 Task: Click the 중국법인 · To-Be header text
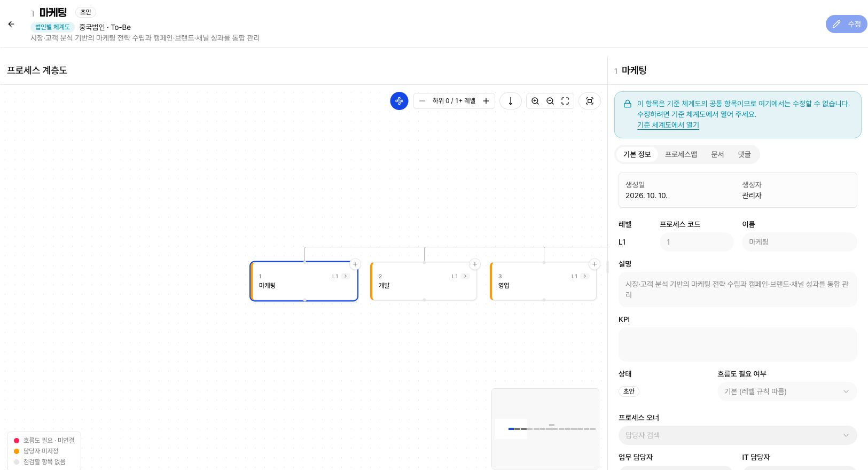pos(105,27)
